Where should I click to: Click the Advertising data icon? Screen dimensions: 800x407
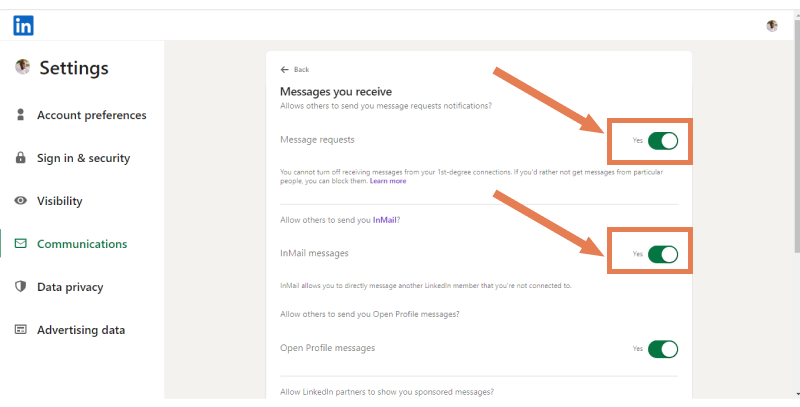(20, 329)
